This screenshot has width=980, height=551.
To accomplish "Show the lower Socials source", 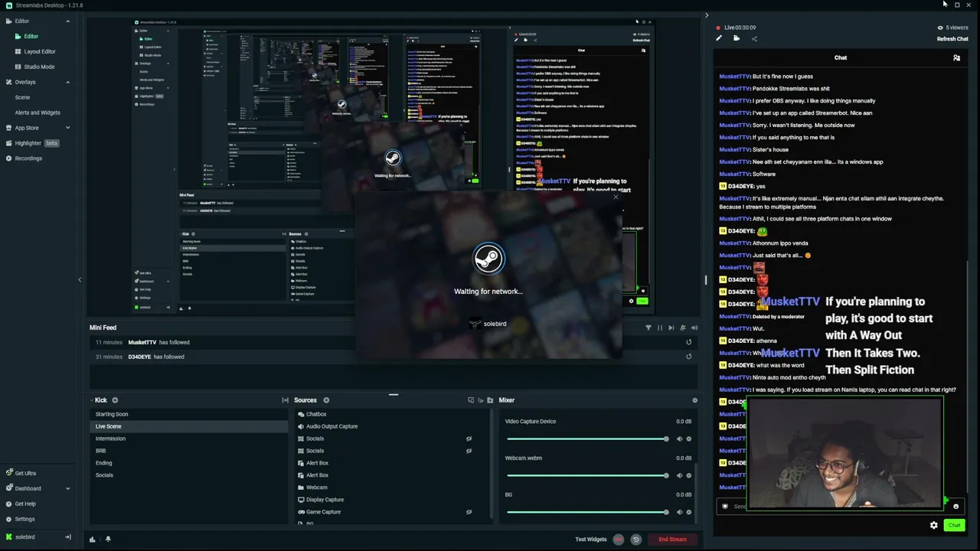I will 469,451.
